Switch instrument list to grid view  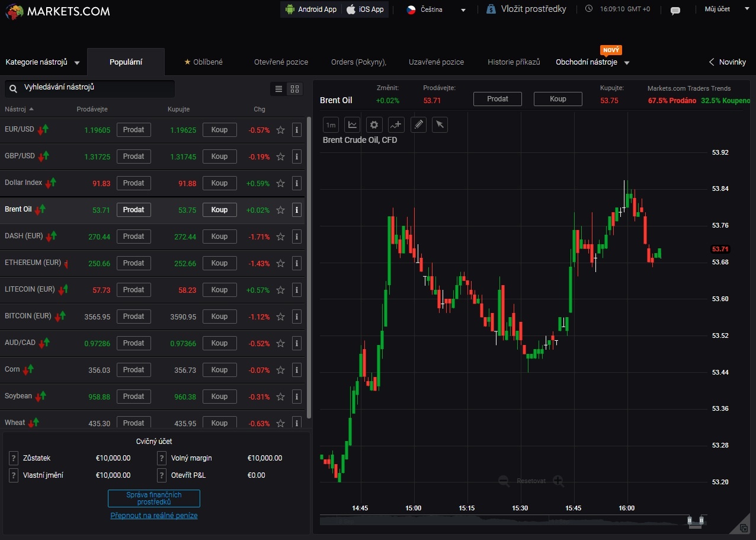click(294, 89)
